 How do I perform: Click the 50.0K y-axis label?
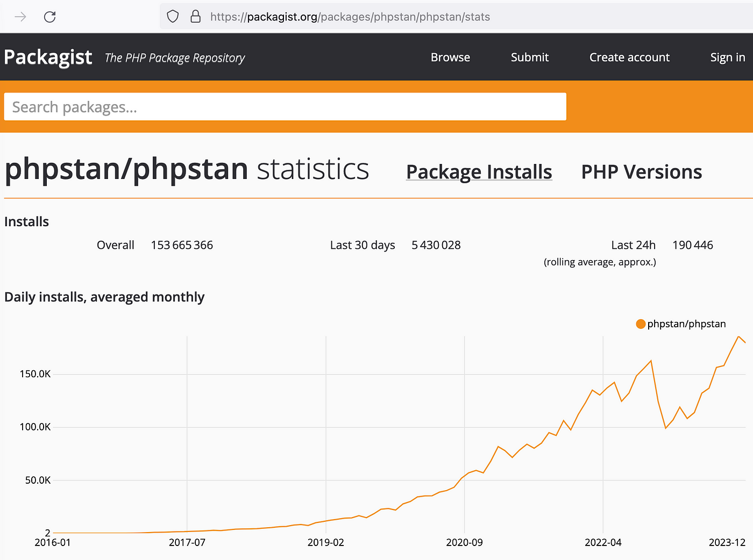[x=38, y=480]
